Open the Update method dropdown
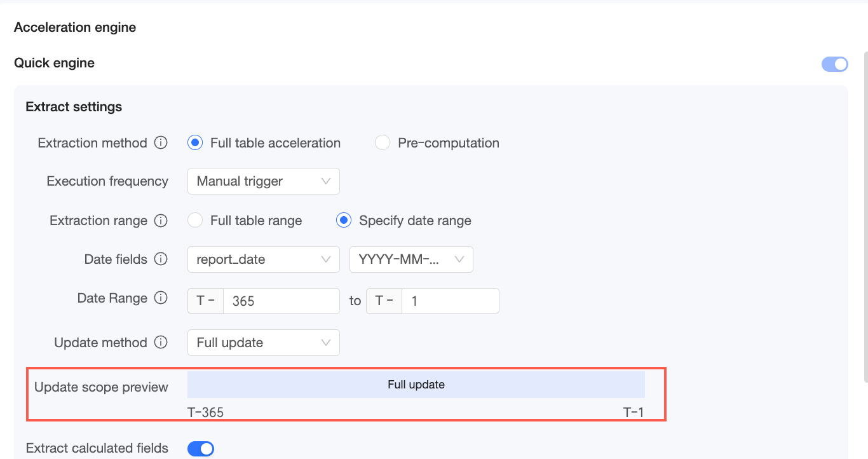 coord(263,343)
